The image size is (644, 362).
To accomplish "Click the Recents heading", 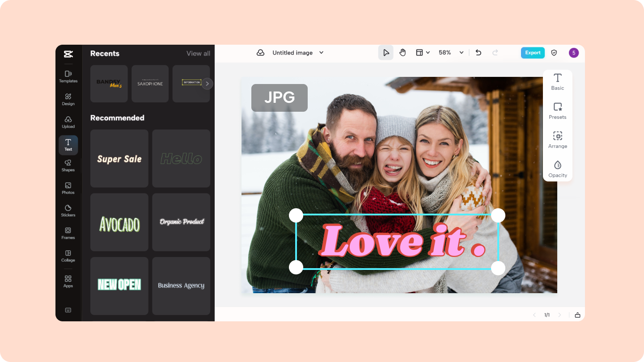I will click(105, 54).
